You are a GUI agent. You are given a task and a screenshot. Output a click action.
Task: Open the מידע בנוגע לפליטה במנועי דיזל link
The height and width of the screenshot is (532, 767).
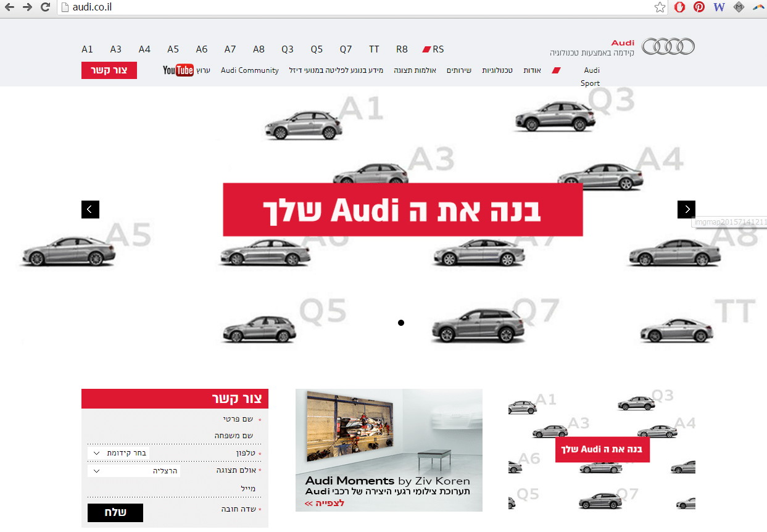click(x=336, y=70)
